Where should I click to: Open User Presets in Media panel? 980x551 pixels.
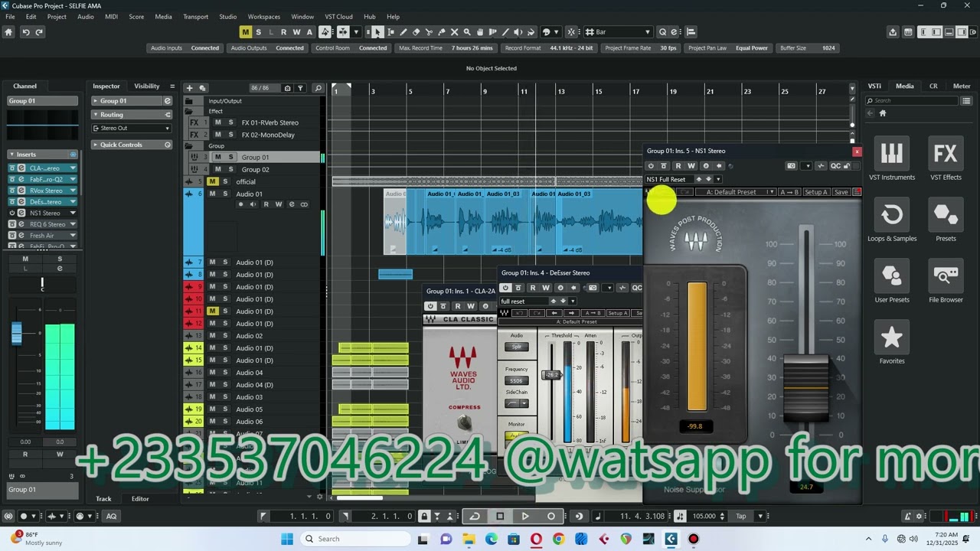point(892,282)
